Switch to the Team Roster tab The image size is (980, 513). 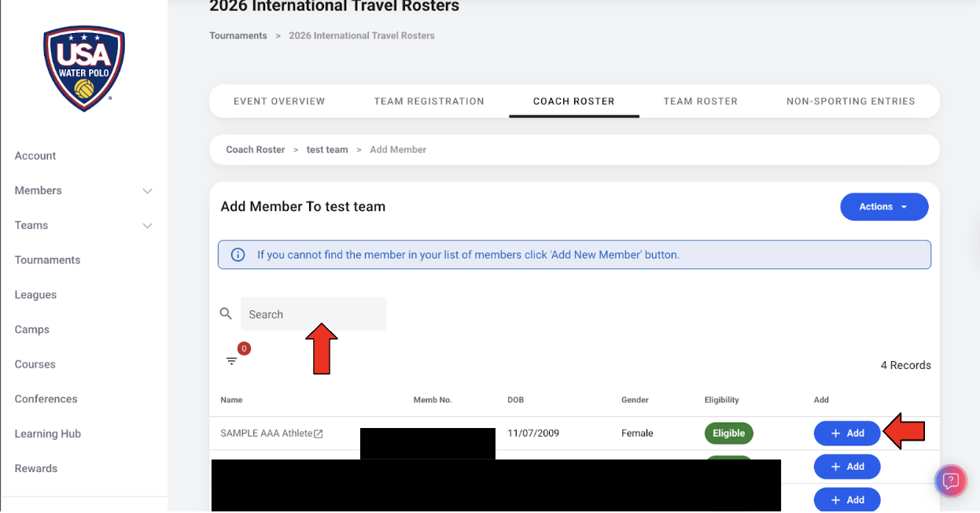(x=701, y=101)
